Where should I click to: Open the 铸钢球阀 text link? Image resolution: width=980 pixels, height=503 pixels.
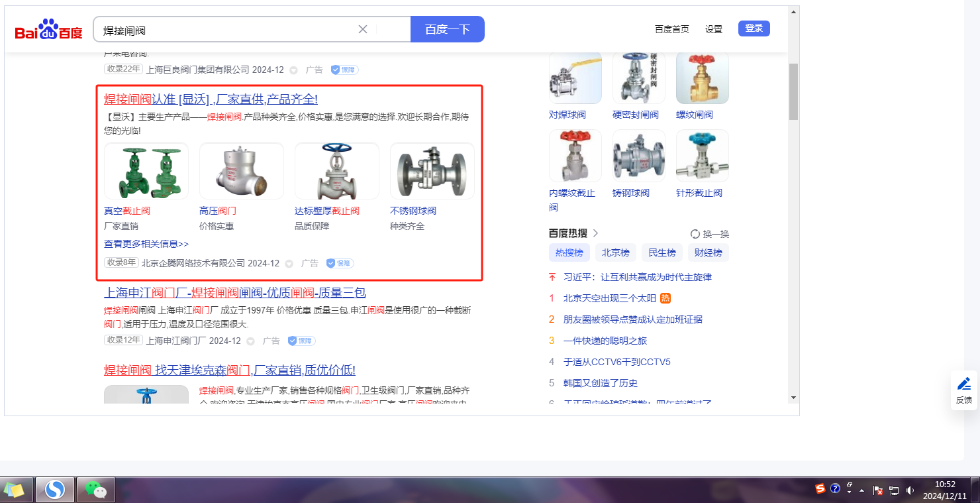tap(631, 193)
